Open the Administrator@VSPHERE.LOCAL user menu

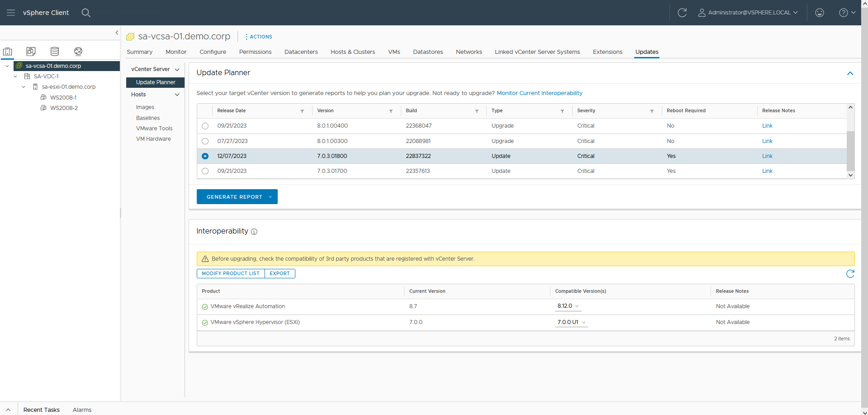[x=749, y=13]
